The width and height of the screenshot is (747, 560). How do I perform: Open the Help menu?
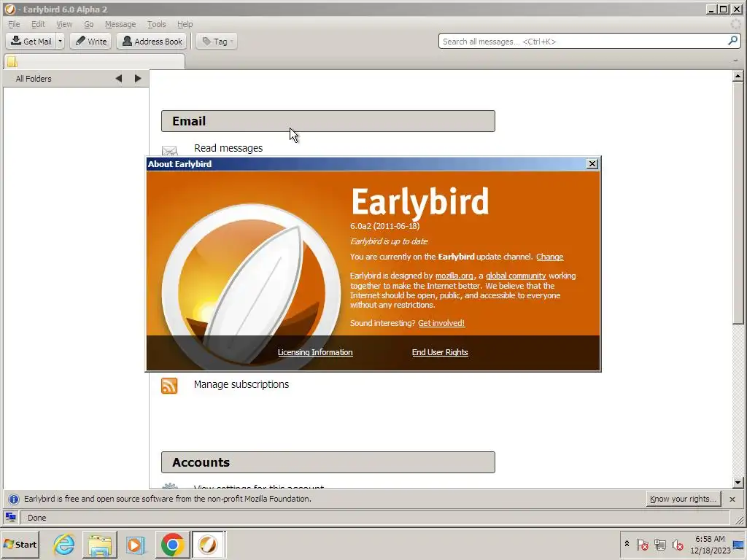pos(185,24)
